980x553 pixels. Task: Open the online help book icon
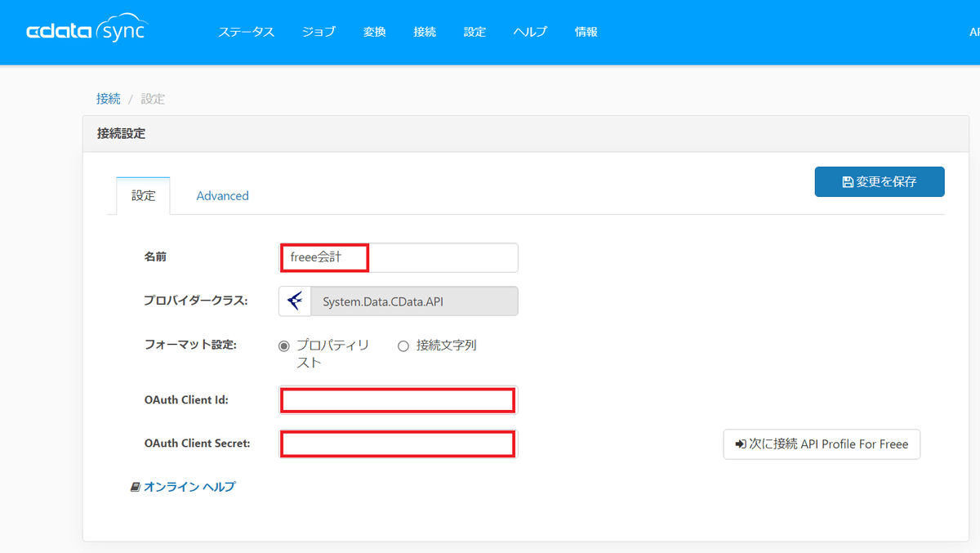pyautogui.click(x=136, y=487)
